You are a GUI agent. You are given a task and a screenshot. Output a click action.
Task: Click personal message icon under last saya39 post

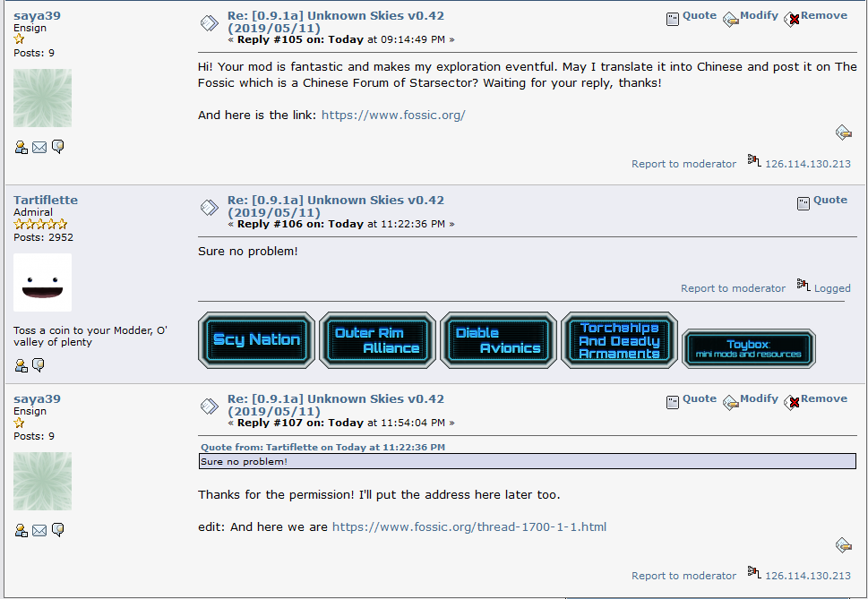[x=58, y=530]
